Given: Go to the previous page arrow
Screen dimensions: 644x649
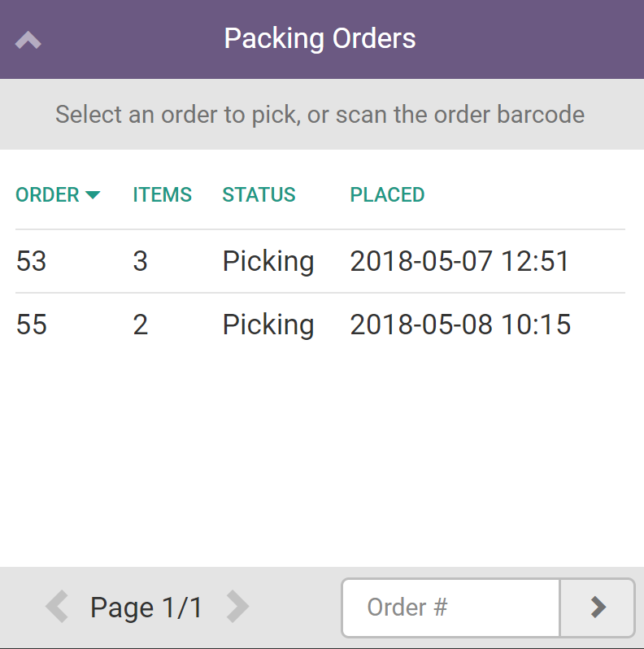Looking at the screenshot, I should point(57,607).
